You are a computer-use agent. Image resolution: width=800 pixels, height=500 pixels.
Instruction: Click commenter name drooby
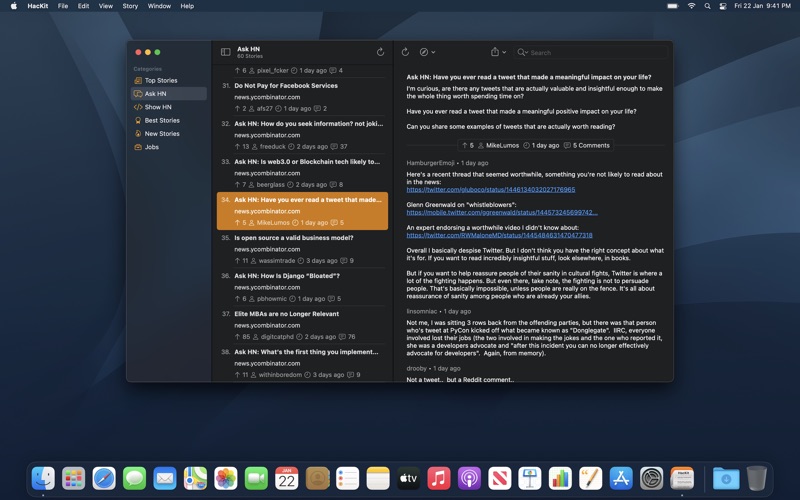click(416, 368)
